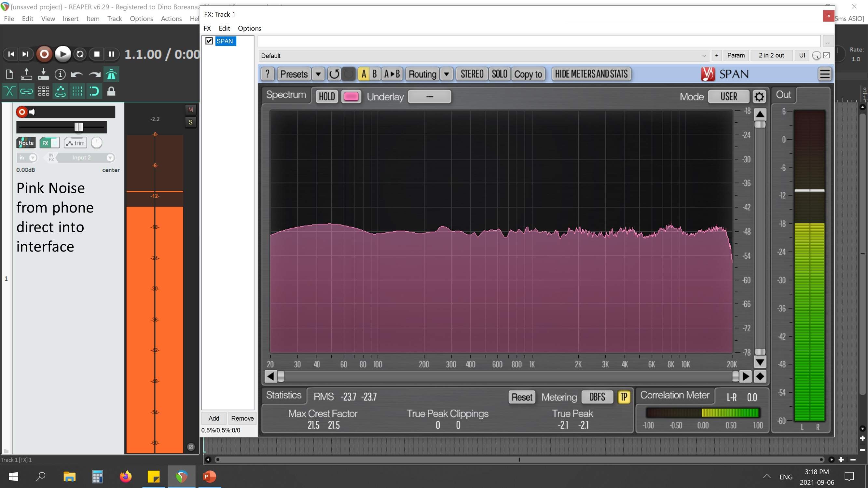
Task: Redo action with right curved arrow
Action: coord(94,74)
